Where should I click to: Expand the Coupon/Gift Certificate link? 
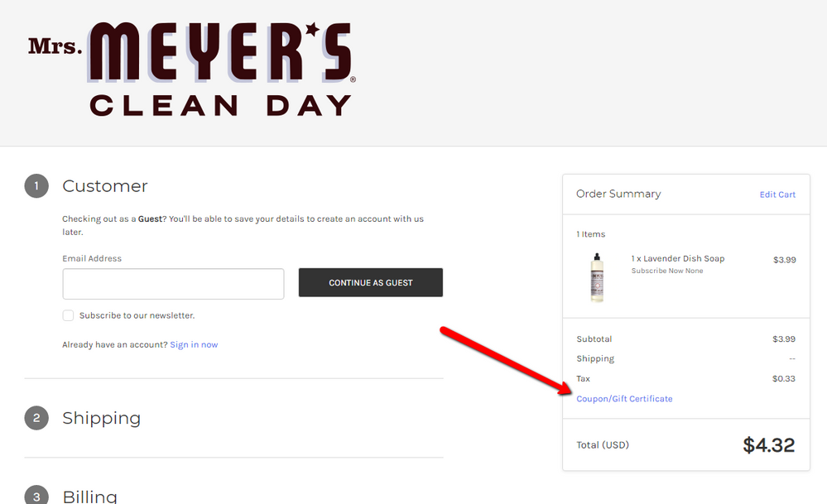coord(624,399)
